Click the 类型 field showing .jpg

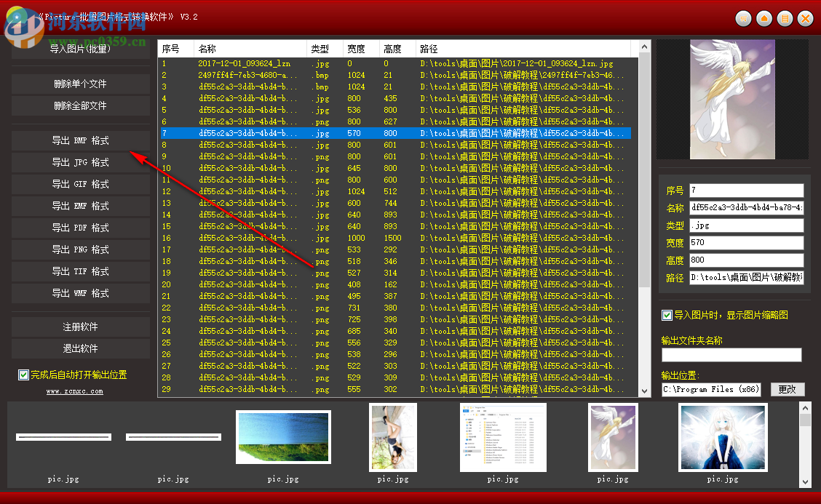coord(747,225)
